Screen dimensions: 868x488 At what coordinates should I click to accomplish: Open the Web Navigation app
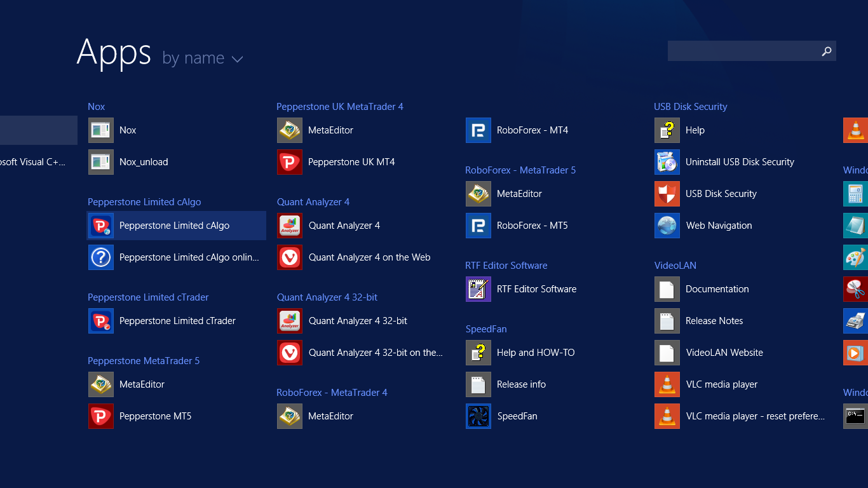pos(742,226)
